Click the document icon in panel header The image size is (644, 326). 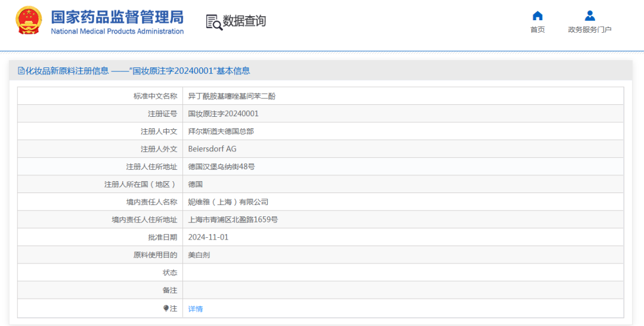[x=21, y=71]
